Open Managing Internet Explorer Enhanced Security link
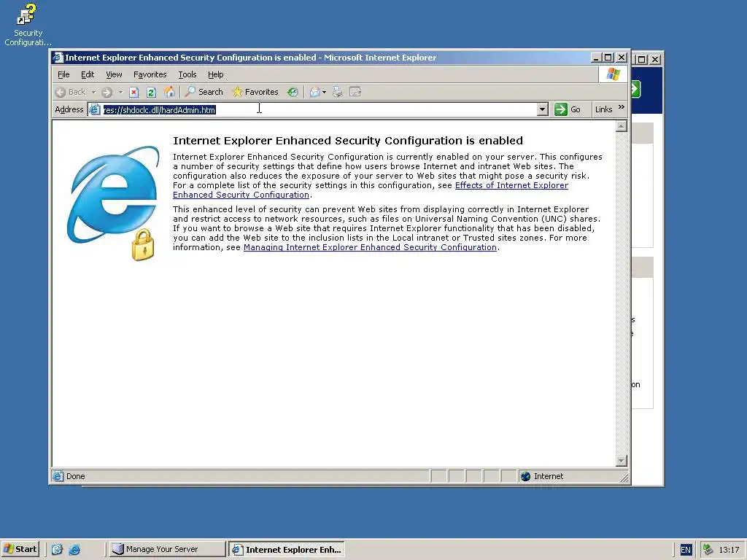The height and width of the screenshot is (560, 747). [x=370, y=247]
